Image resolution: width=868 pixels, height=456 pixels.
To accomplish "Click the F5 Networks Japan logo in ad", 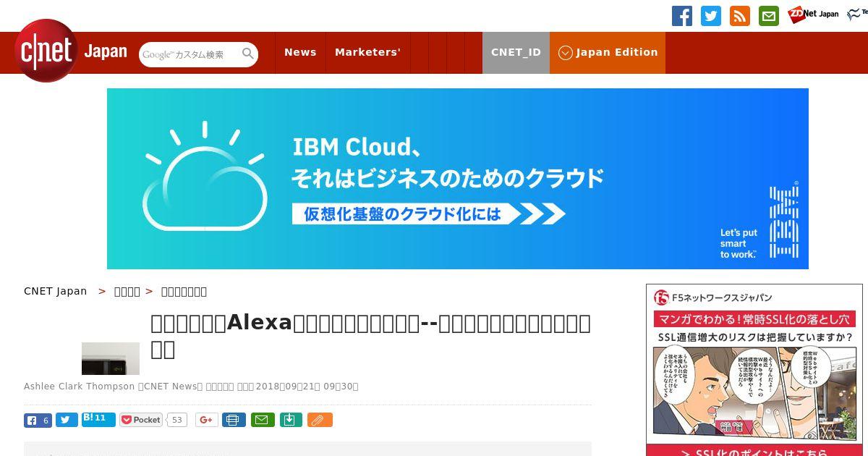I will (x=713, y=297).
